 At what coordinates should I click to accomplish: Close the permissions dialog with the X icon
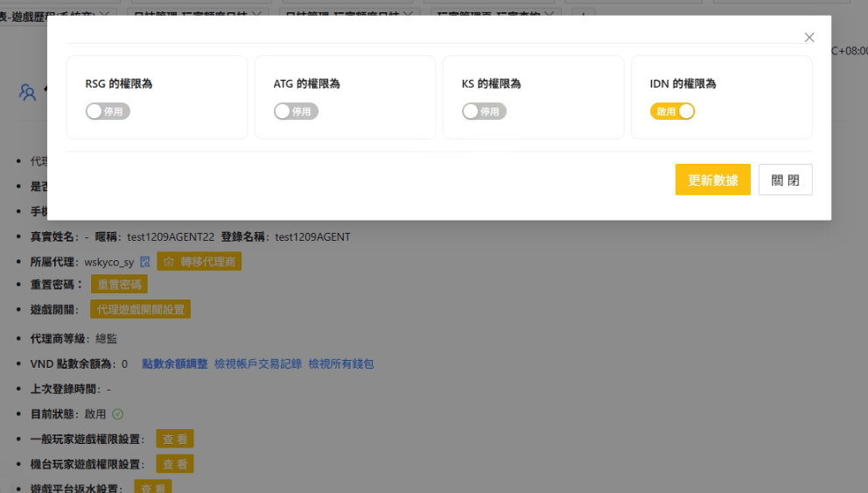pyautogui.click(x=809, y=38)
